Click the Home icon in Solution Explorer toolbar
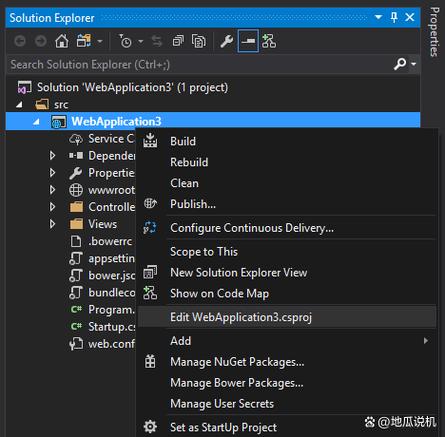 point(62,41)
